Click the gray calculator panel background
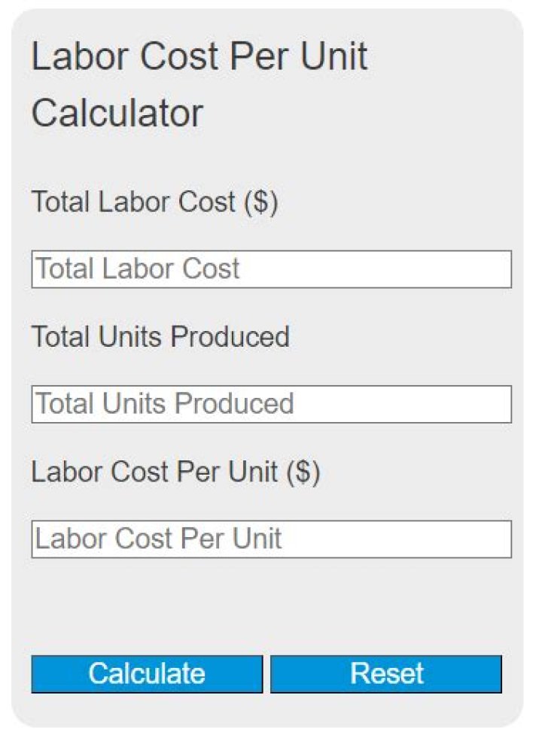Image resolution: width=542 pixels, height=756 pixels. pos(271,602)
